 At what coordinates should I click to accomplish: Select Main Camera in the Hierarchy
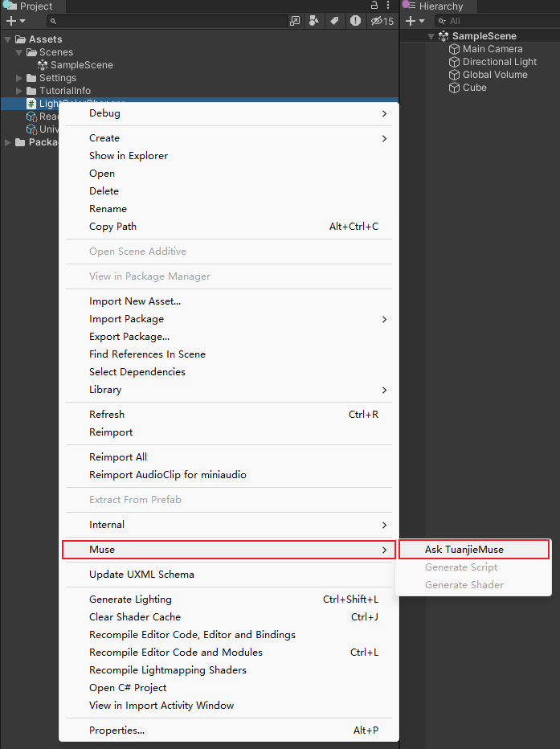492,49
